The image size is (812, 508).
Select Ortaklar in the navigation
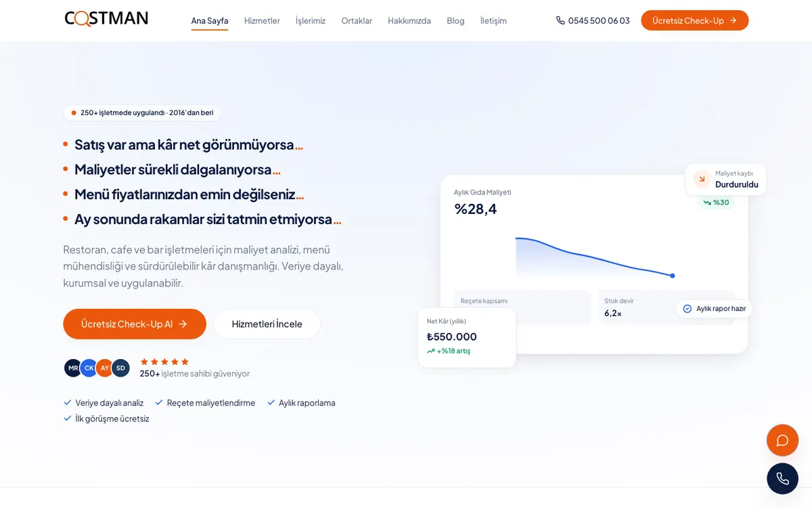point(357,21)
